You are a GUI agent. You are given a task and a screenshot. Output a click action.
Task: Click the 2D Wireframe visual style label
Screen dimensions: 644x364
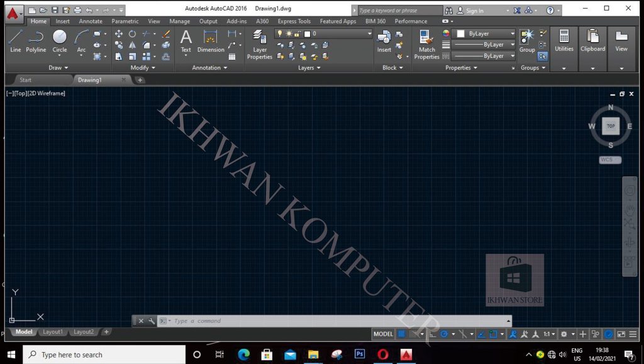[46, 93]
